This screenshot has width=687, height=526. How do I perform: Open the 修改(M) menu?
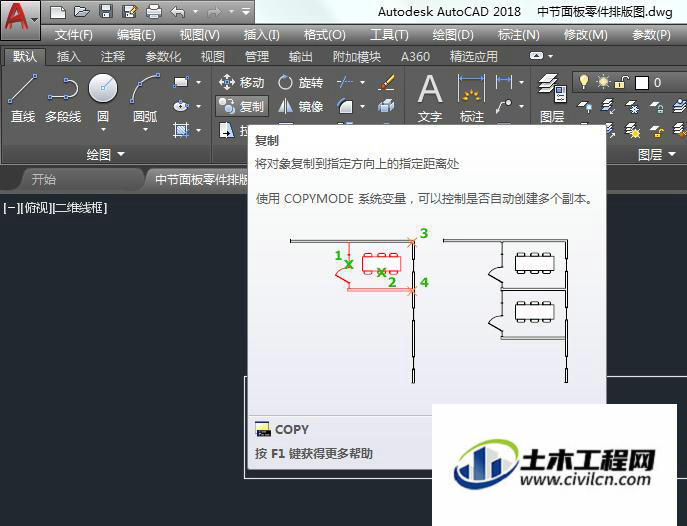tap(586, 35)
